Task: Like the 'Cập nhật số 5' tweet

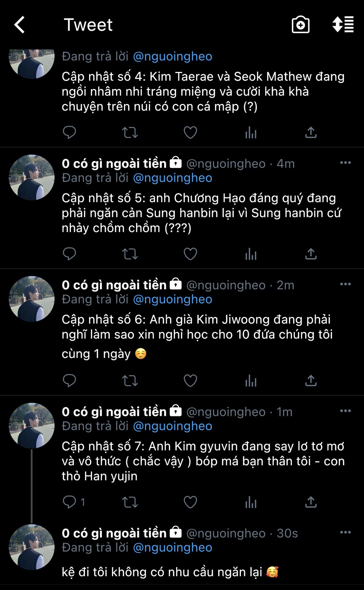Action: [190, 254]
